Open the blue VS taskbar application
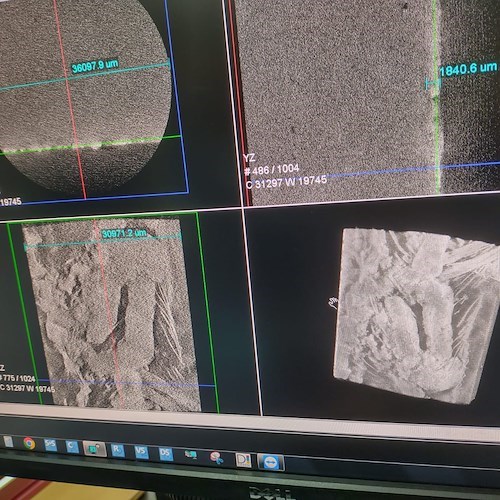Screen dimensions: 500x500 pyautogui.click(x=141, y=452)
